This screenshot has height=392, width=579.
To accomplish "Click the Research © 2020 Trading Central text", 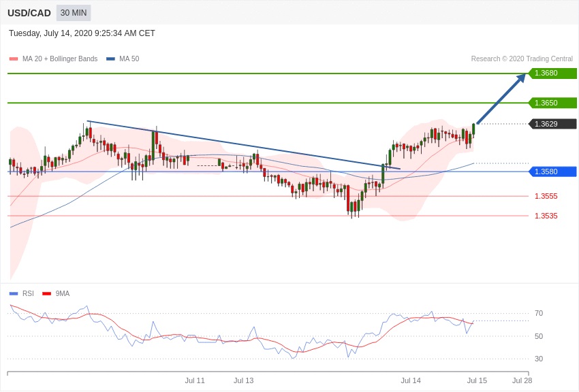I will point(522,59).
